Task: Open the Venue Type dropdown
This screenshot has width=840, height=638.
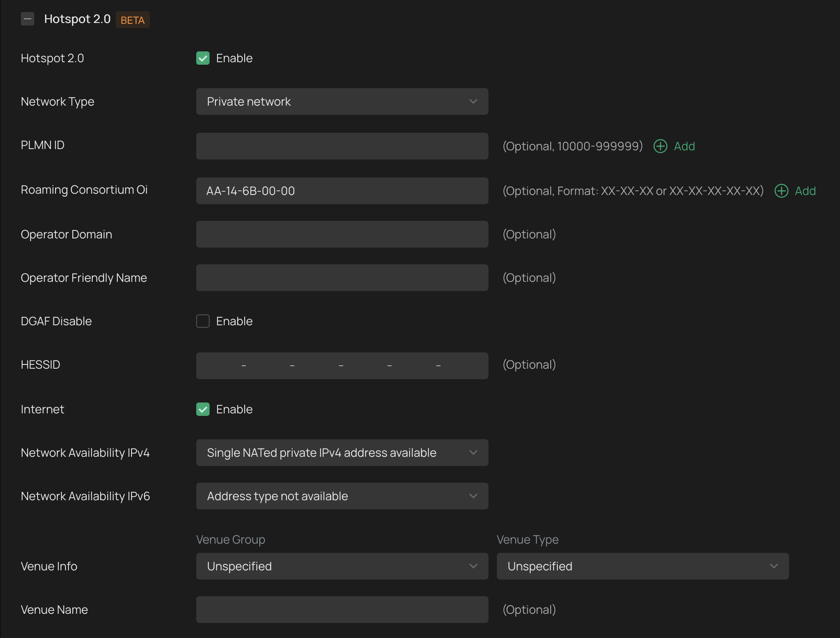Action: pos(643,566)
